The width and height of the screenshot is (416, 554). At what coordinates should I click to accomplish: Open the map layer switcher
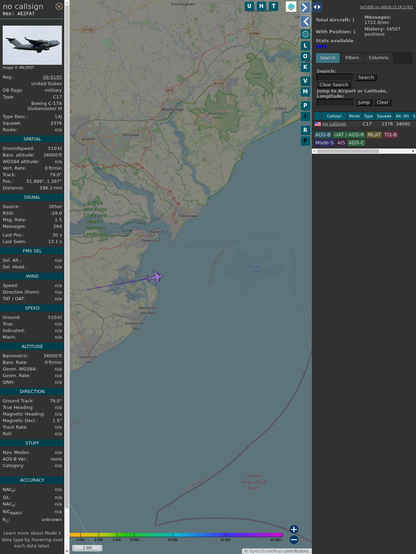coord(291,6)
